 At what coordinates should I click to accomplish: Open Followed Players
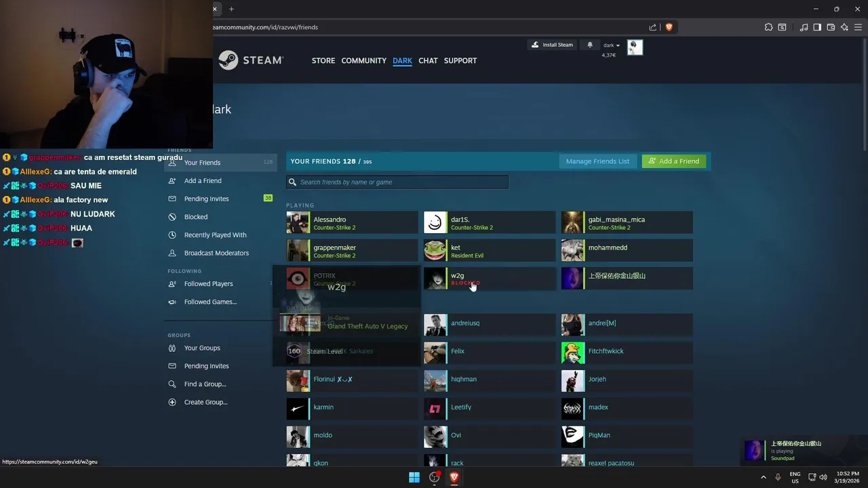(220, 284)
